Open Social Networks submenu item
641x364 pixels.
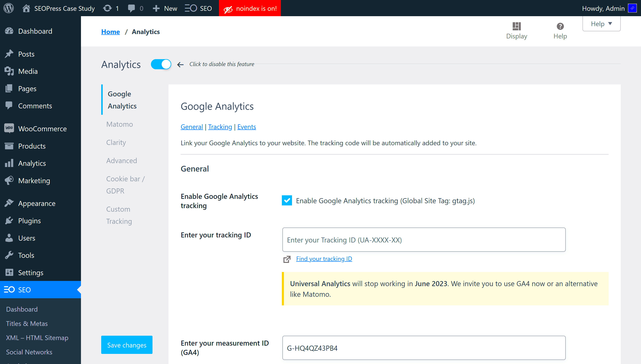coord(29,352)
